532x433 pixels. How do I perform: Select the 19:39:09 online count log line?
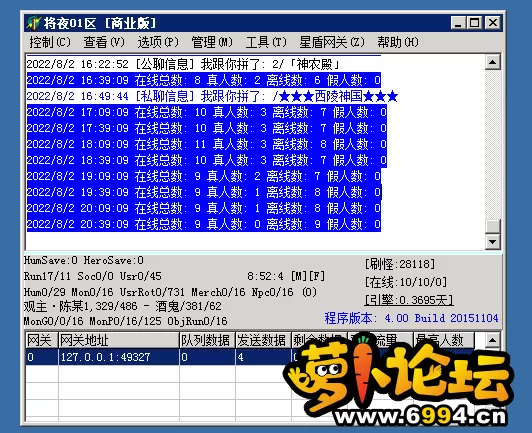(x=204, y=192)
